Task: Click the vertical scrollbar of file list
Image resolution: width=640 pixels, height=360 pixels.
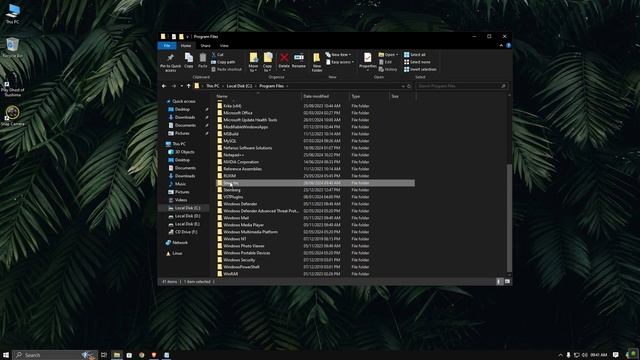Action: coord(509,218)
